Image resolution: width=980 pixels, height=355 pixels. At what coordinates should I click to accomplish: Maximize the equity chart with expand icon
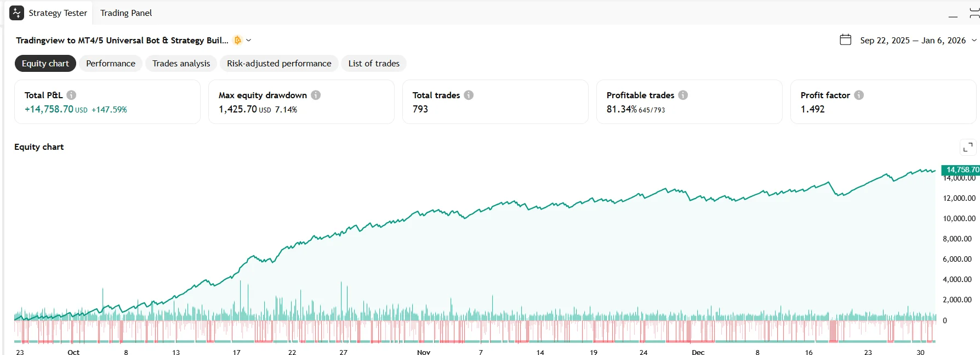968,147
